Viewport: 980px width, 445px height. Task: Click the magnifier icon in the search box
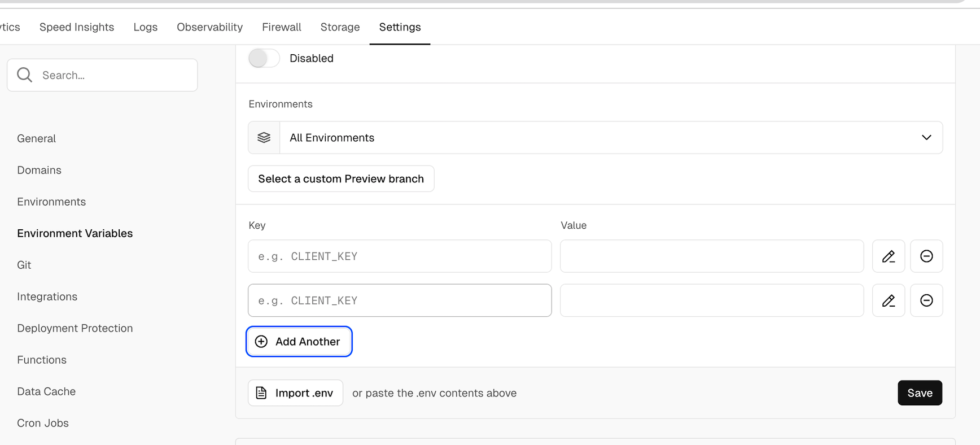25,75
